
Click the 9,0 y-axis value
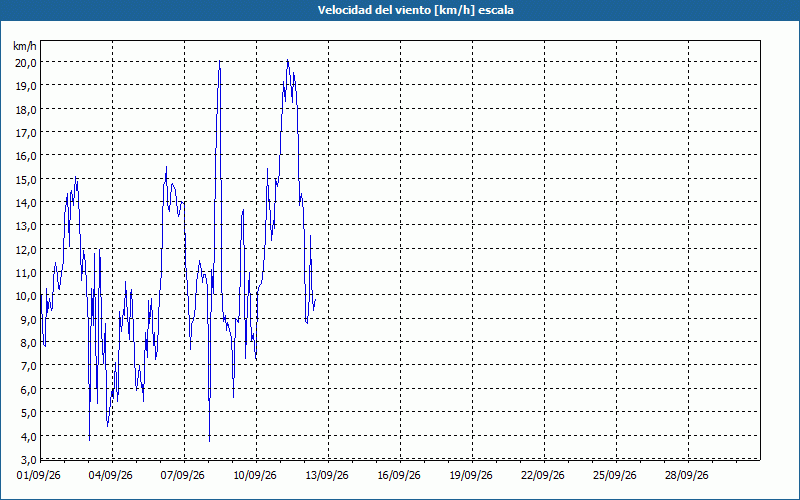pyautogui.click(x=29, y=320)
